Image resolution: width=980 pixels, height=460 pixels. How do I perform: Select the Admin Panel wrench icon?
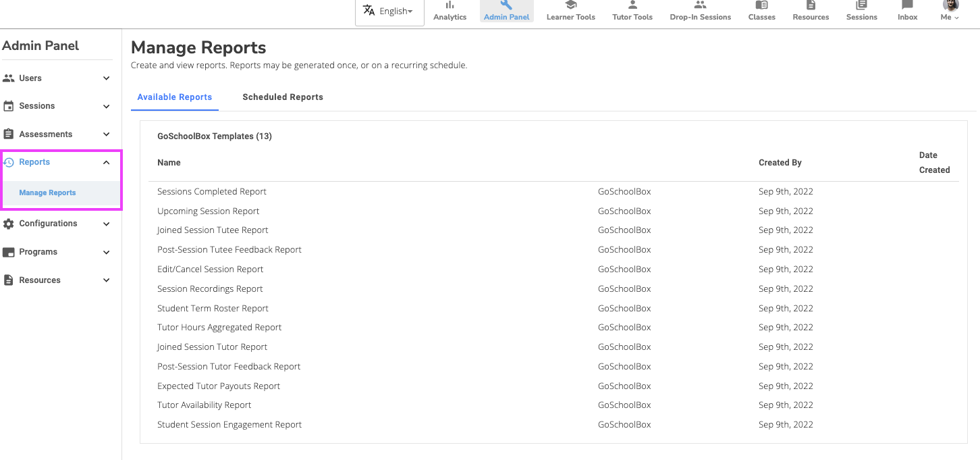(506, 5)
